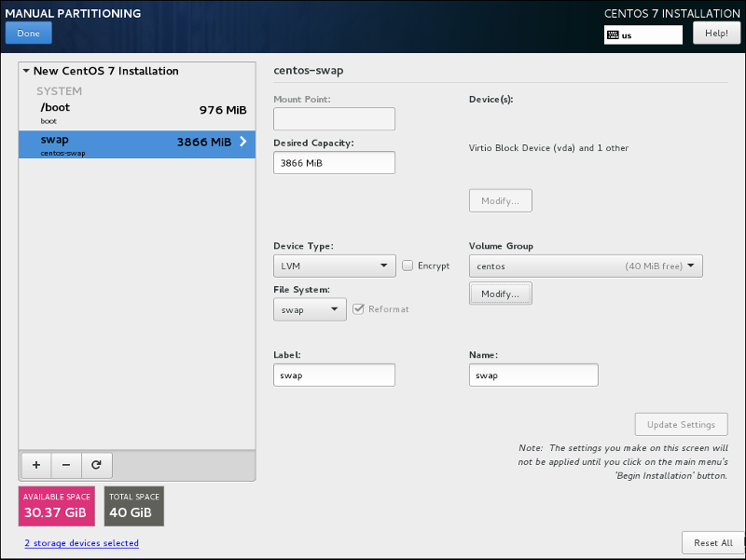This screenshot has width=746, height=560.
Task: Rescan storage with the refresh icon
Action: (x=96, y=465)
